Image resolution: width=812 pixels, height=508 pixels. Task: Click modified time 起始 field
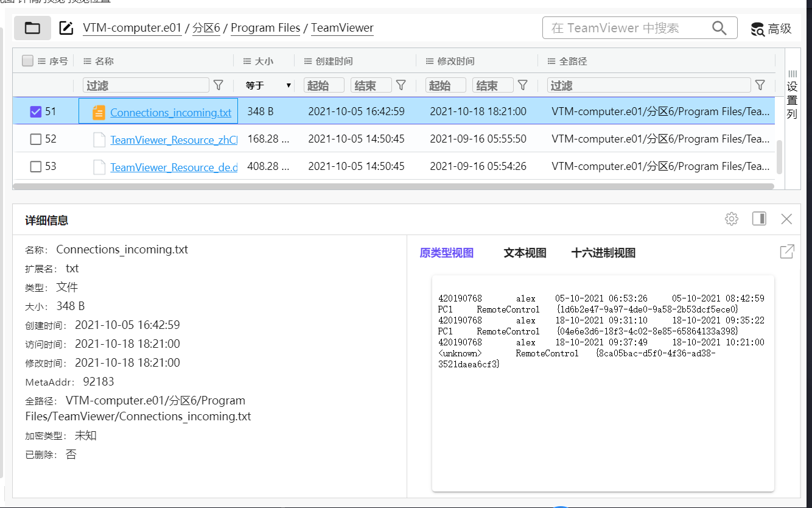(446, 85)
